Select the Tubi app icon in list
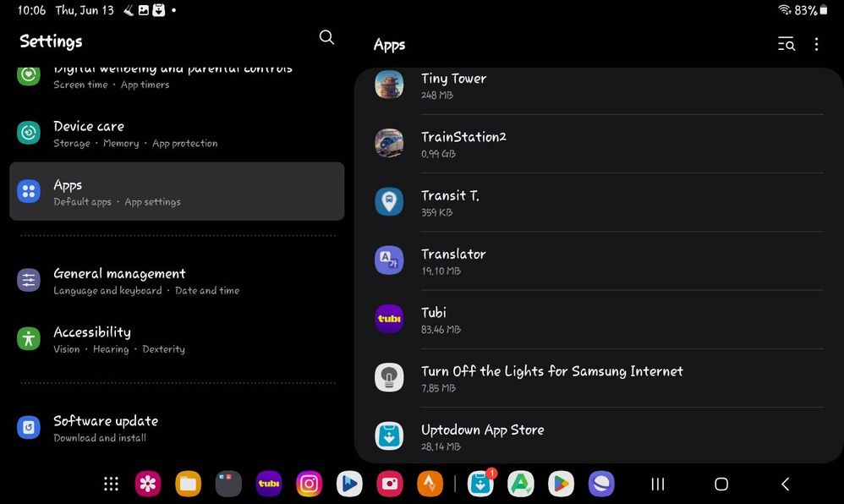 coord(389,319)
